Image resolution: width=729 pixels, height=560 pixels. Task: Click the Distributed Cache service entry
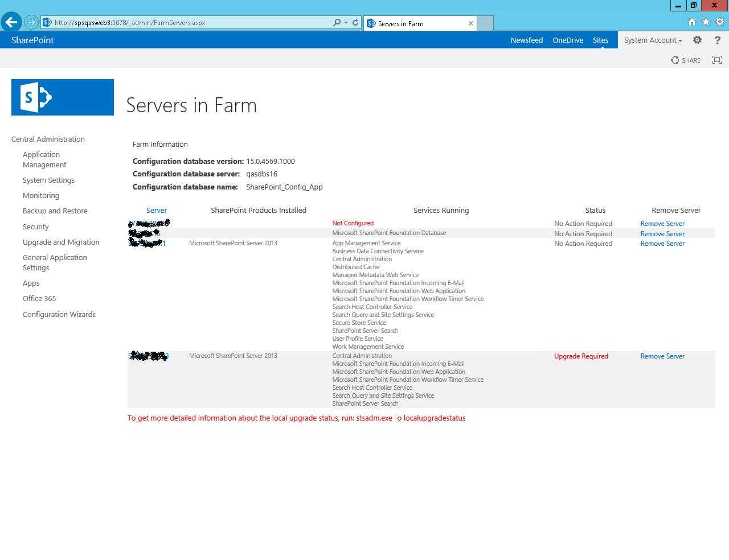pyautogui.click(x=356, y=267)
